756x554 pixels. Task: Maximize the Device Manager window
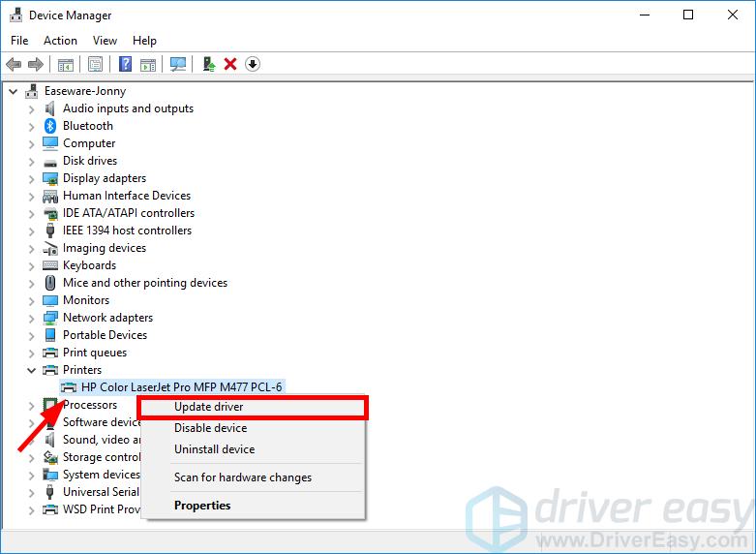pyautogui.click(x=688, y=15)
